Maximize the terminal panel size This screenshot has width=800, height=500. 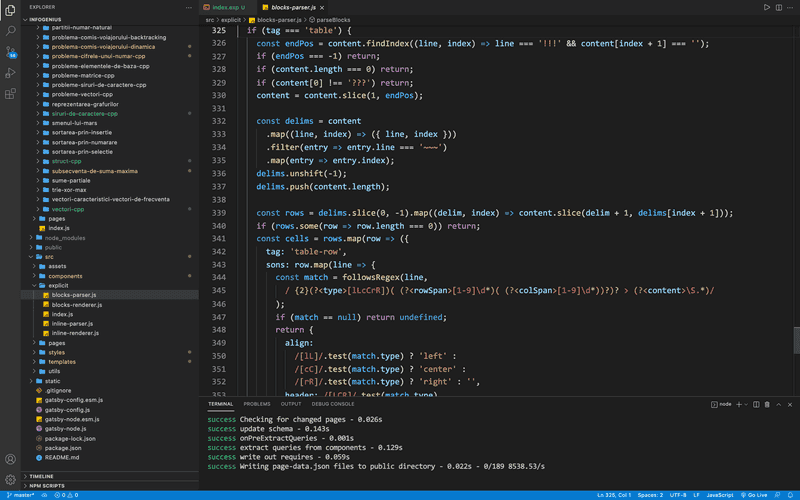click(778, 404)
